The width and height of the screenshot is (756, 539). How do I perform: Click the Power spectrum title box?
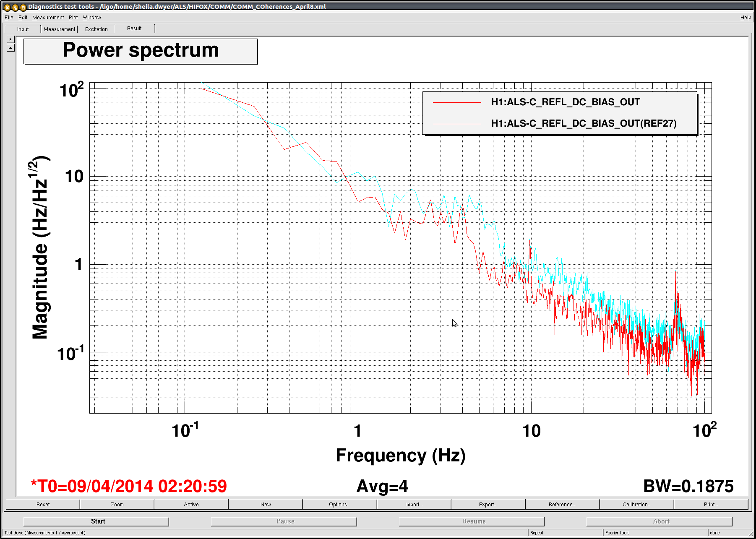tap(141, 51)
